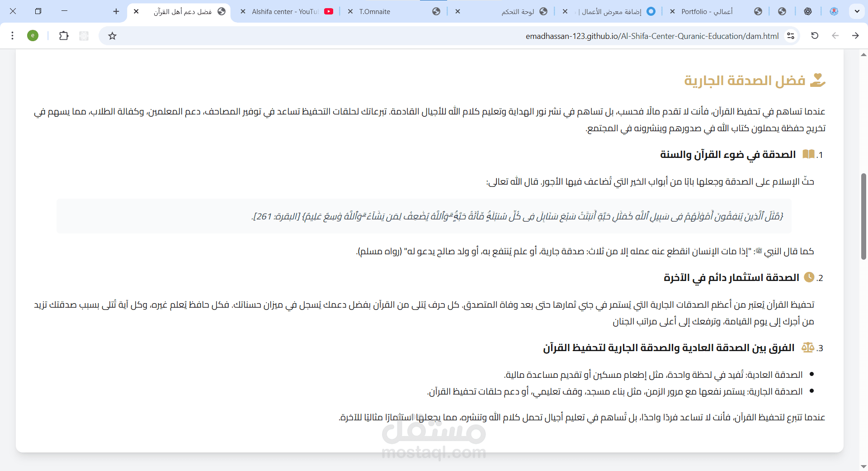Click the address bar URL
This screenshot has width=868, height=471.
tap(652, 36)
